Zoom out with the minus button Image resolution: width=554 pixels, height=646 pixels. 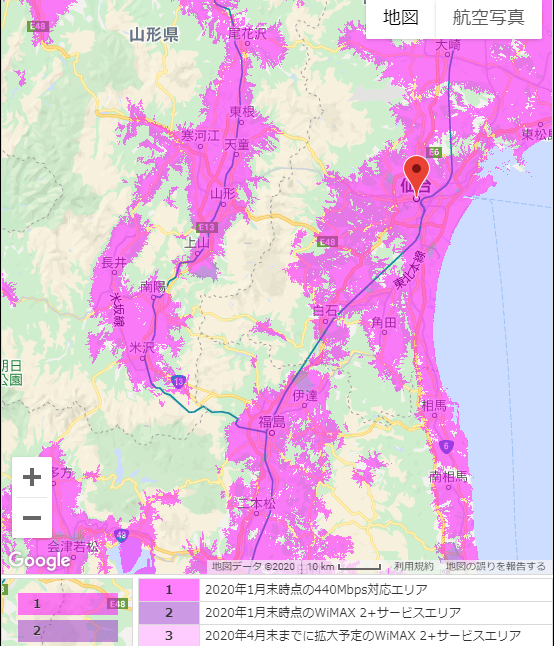32,518
